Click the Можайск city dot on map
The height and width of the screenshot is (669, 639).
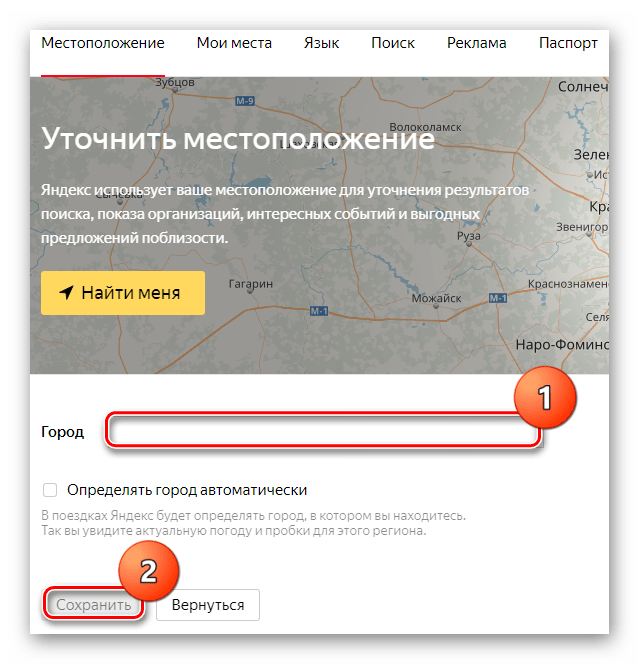436,306
